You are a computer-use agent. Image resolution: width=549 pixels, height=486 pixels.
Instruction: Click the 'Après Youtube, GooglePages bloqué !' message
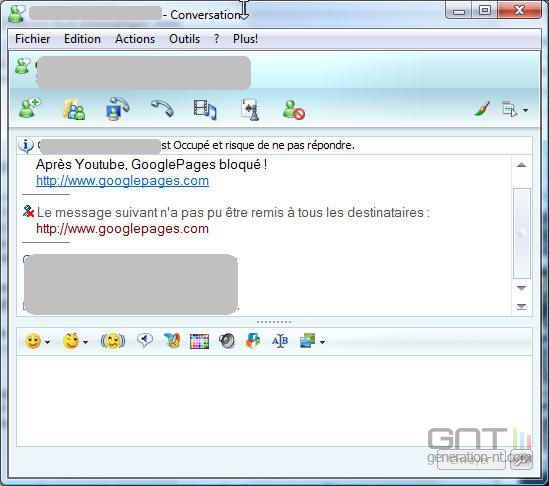coord(152,164)
